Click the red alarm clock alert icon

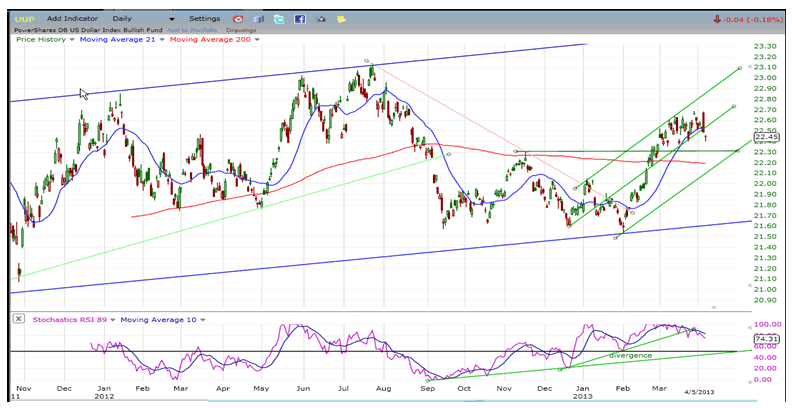tap(237, 19)
